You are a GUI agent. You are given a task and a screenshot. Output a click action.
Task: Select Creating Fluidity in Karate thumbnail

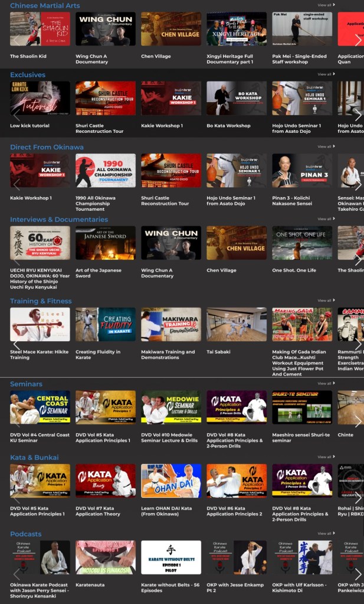pos(106,324)
